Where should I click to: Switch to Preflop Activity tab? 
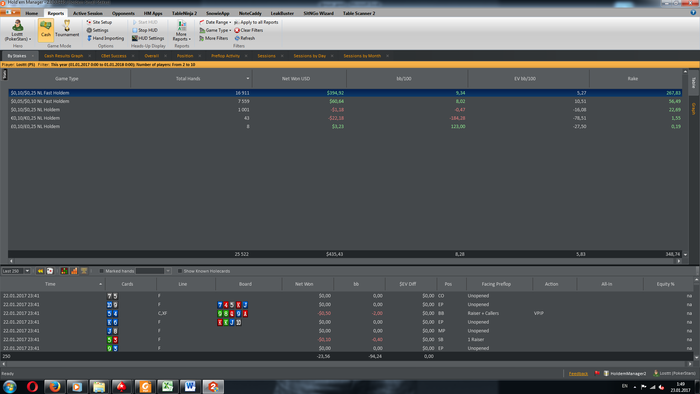(225, 56)
